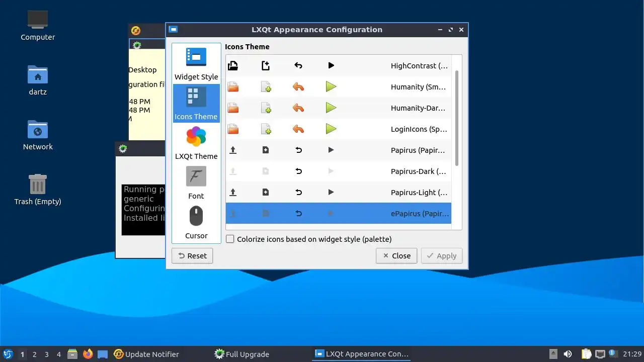This screenshot has width=644, height=362.
Task: Click HighContrast undo arrow preview icon
Action: click(298, 66)
